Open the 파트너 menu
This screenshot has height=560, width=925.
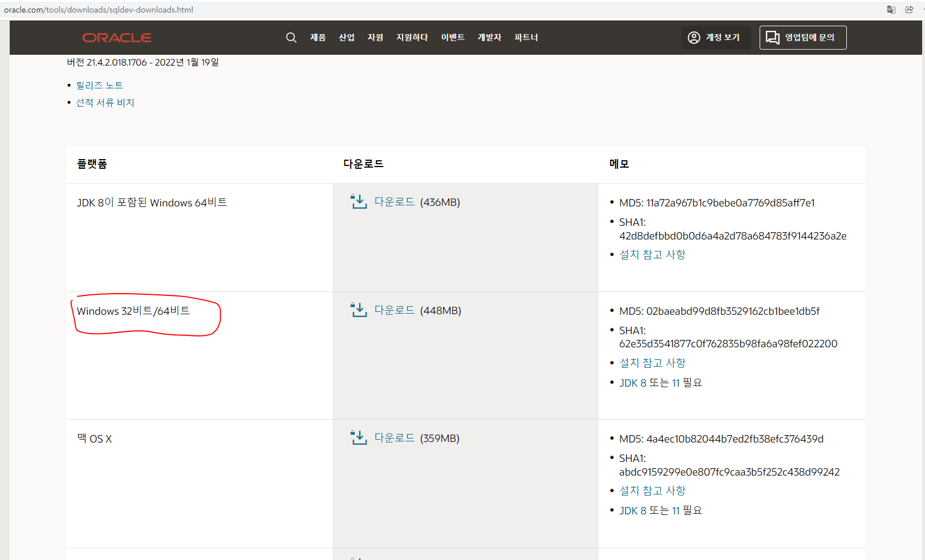click(526, 38)
